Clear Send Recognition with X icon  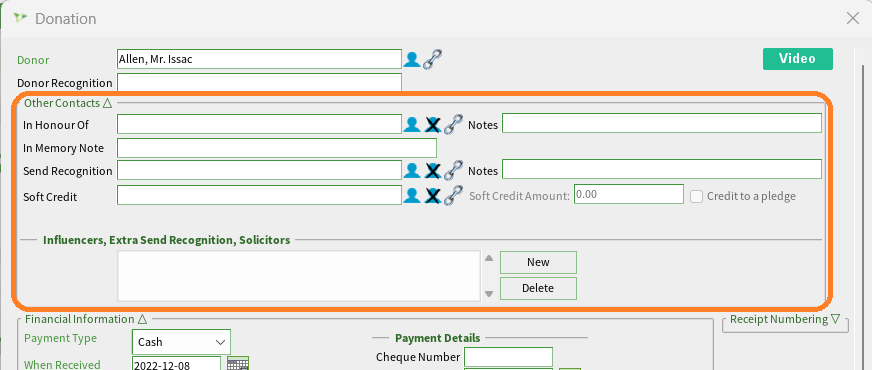pos(433,171)
